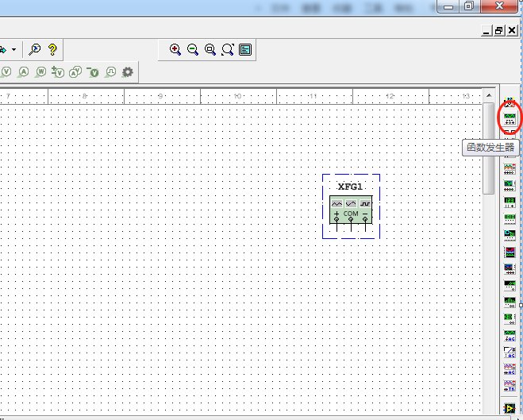This screenshot has height=420, width=523.
Task: Toggle full screen view icon
Action: point(245,49)
